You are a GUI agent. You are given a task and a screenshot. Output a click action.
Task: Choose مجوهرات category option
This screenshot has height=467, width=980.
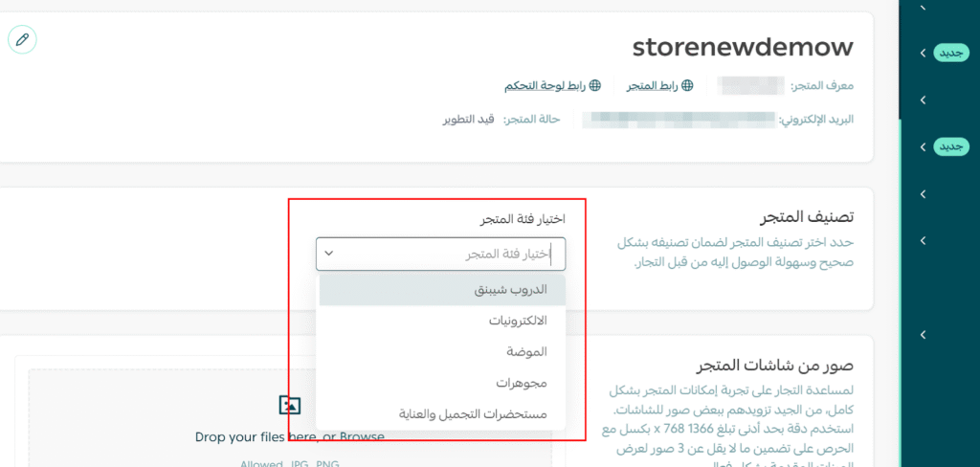pos(441,383)
